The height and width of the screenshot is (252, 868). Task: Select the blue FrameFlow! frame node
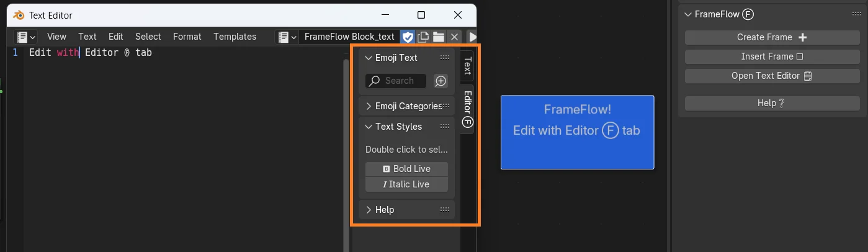pyautogui.click(x=577, y=132)
